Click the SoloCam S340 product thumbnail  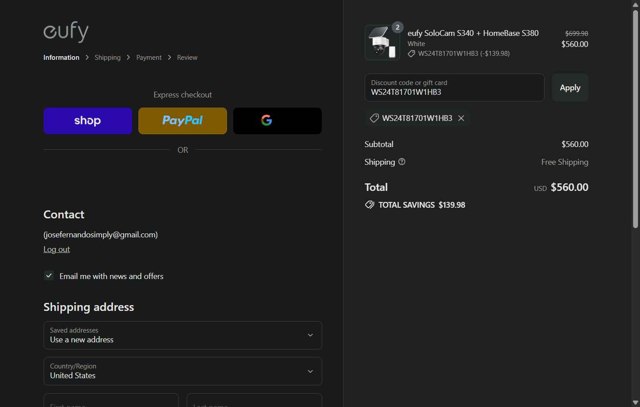tap(382, 42)
